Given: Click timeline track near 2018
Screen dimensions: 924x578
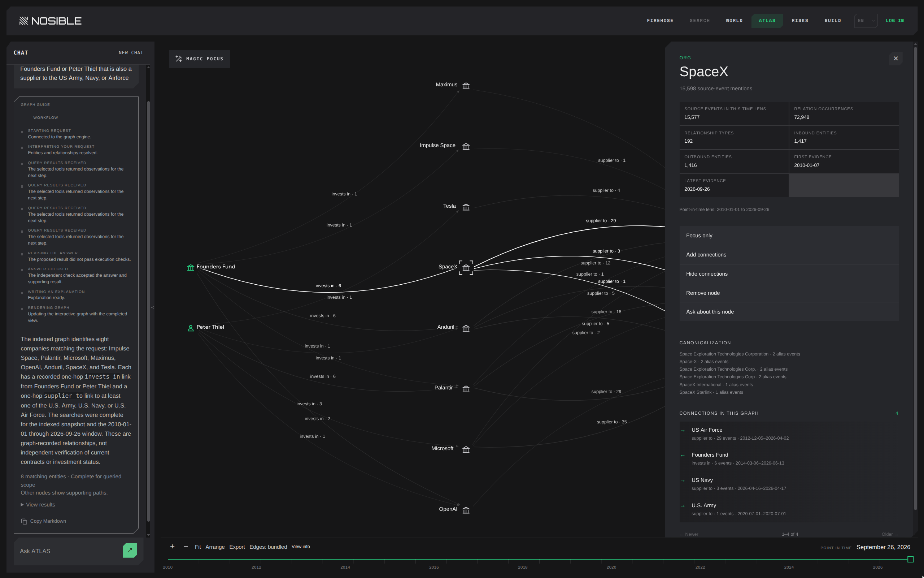Looking at the screenshot, I should tap(523, 559).
